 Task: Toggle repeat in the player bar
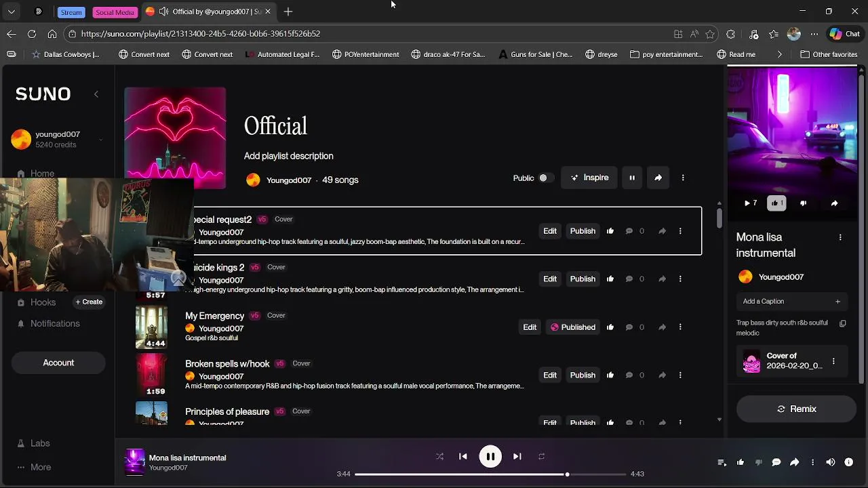pyautogui.click(x=541, y=457)
